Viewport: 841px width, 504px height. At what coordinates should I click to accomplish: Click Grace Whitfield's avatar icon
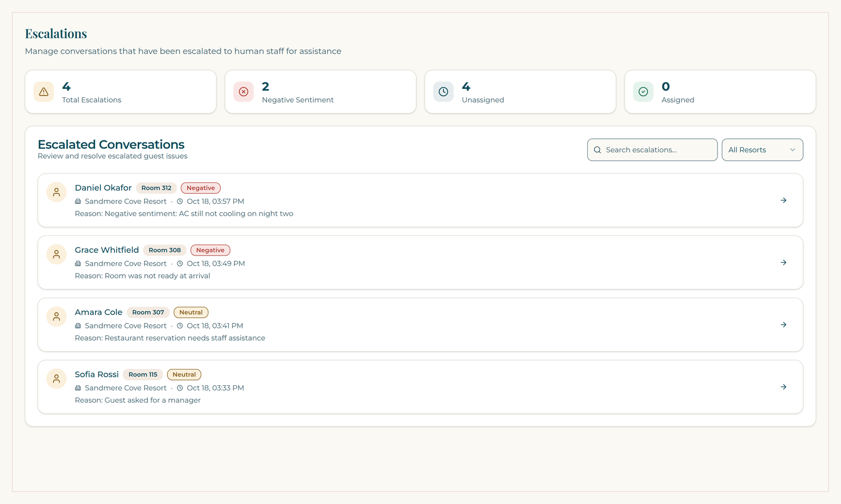(x=56, y=254)
